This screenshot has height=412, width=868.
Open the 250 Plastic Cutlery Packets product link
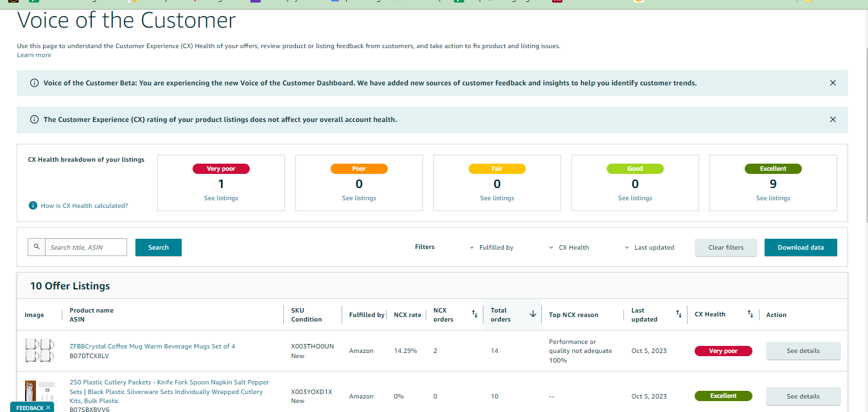[x=169, y=391]
